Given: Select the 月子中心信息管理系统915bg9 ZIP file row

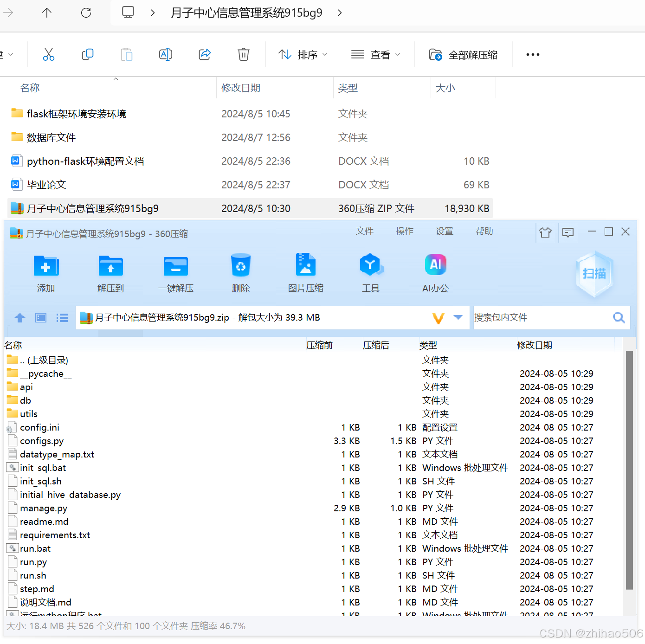Looking at the screenshot, I should [x=250, y=208].
